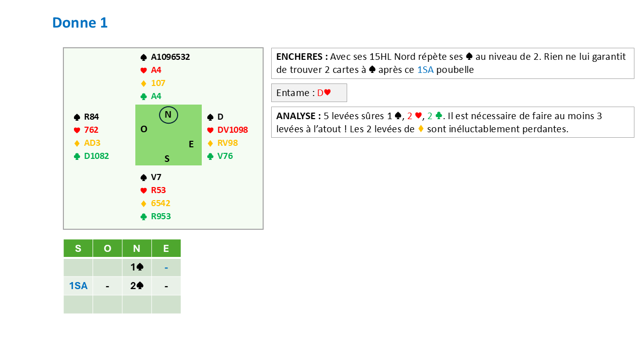The width and height of the screenshot is (644, 362).
Task: Click West's club icon next to D1082
Action: [x=77, y=156]
